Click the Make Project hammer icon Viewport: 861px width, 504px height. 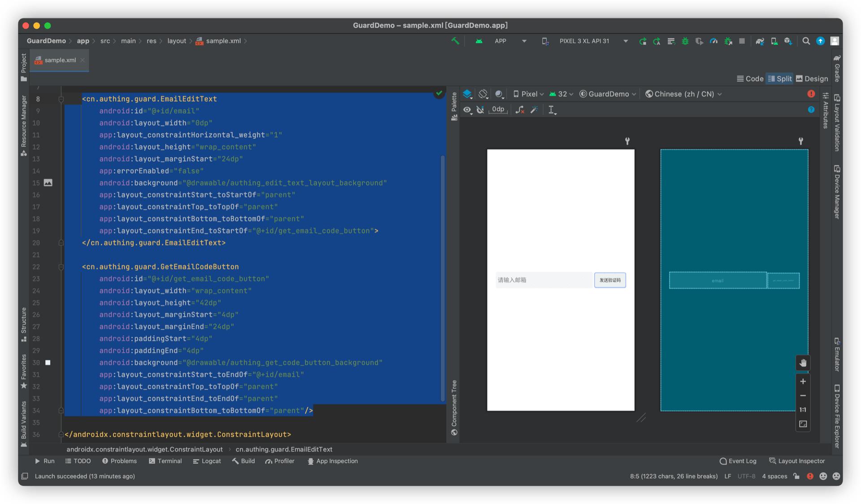[455, 41]
